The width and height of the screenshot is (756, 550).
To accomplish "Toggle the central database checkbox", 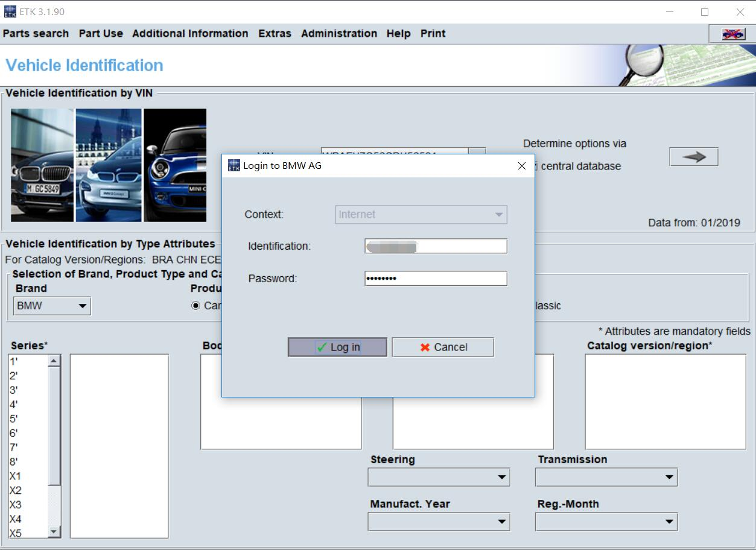I will pos(533,166).
